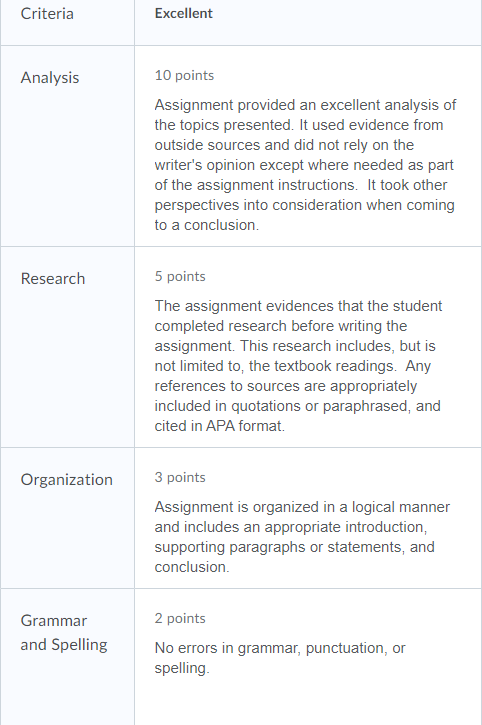Select the 5 points Research rating

180,276
